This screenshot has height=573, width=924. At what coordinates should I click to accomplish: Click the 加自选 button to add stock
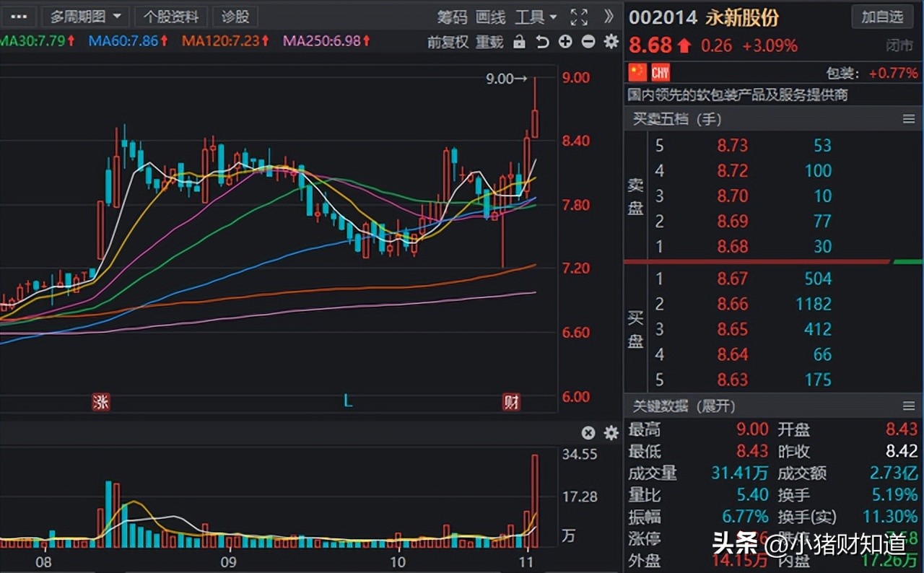[882, 17]
